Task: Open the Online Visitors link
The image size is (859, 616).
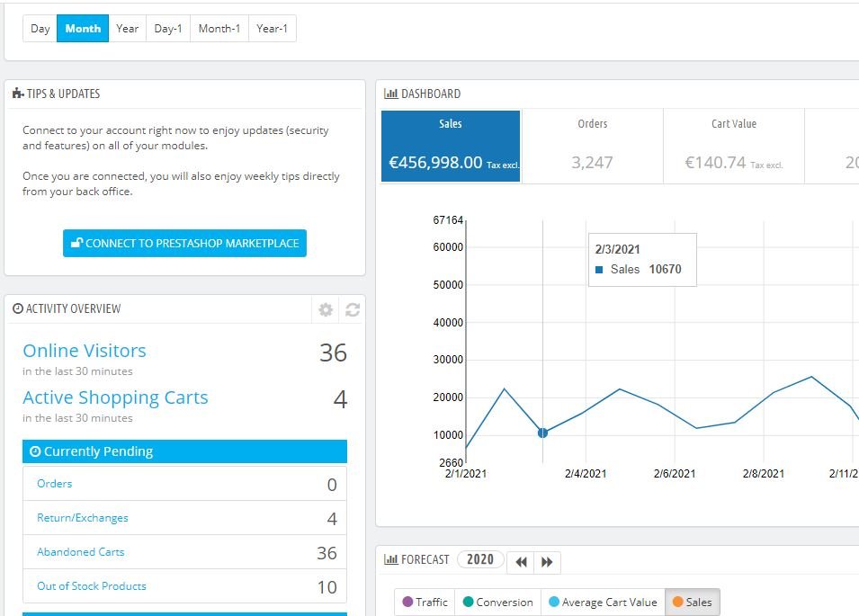Action: (x=85, y=351)
